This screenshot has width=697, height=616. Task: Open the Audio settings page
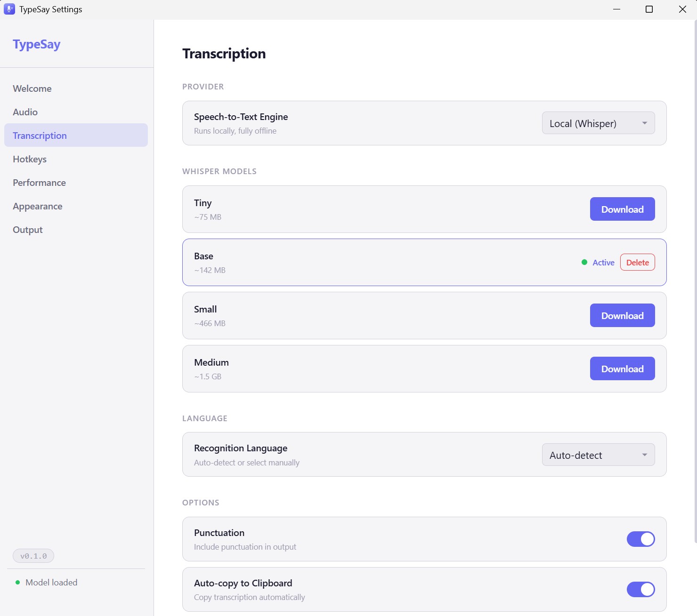click(25, 112)
